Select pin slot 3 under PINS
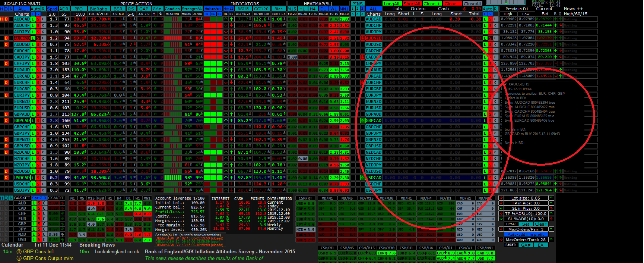The height and width of the screenshot is (263, 644). pyautogui.click(x=362, y=9)
